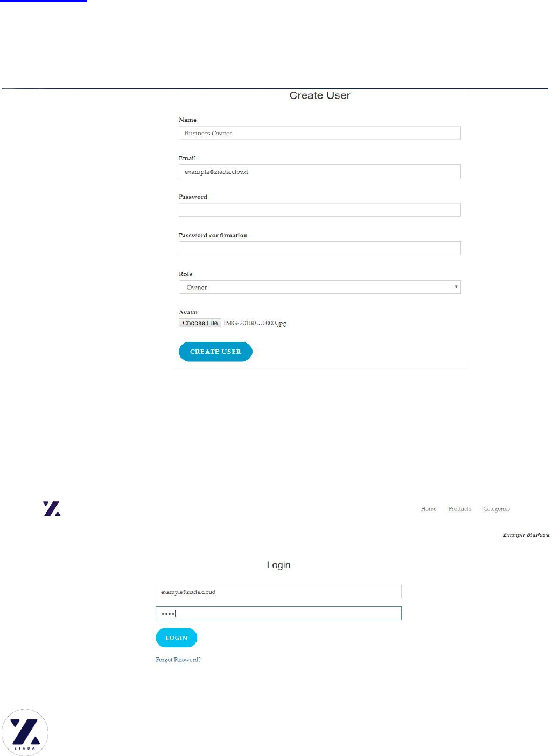Focus the Name field containing Business Owner
Viewport: 553px width, 756px height.
pos(319,133)
